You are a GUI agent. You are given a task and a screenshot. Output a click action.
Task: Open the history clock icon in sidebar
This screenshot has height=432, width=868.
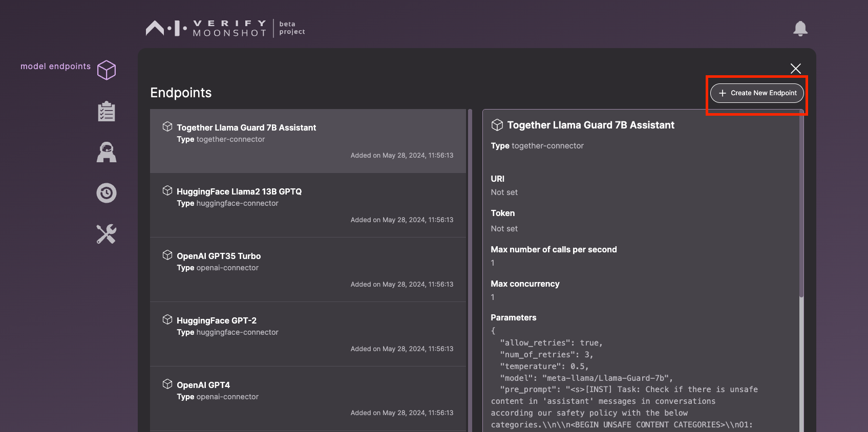pyautogui.click(x=107, y=193)
